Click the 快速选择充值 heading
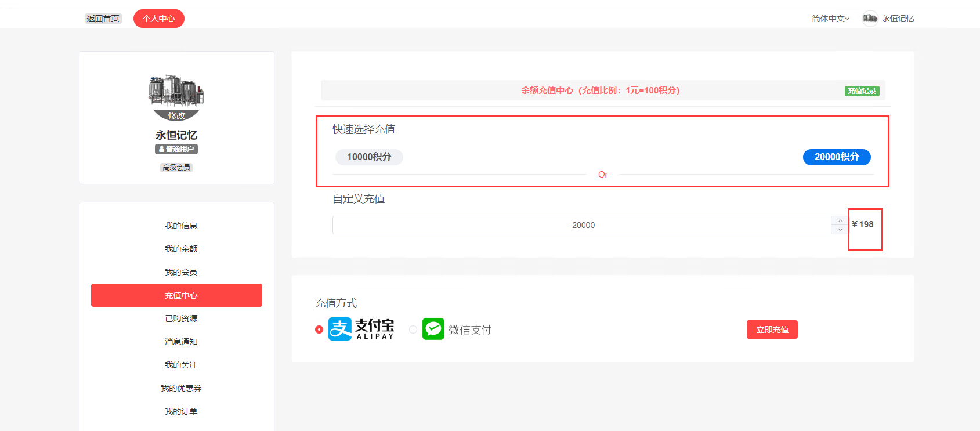Screen dimensions: 980x431 pos(364,129)
